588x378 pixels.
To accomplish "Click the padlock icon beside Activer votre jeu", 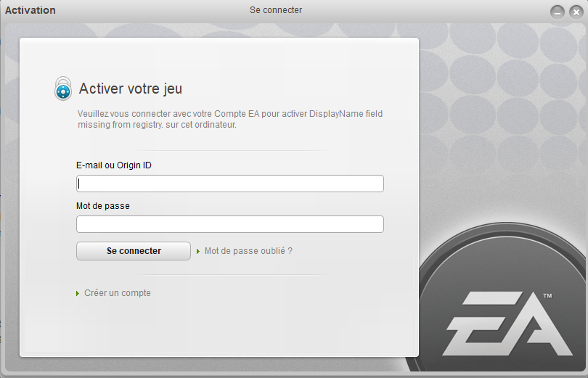I will pyautogui.click(x=63, y=89).
